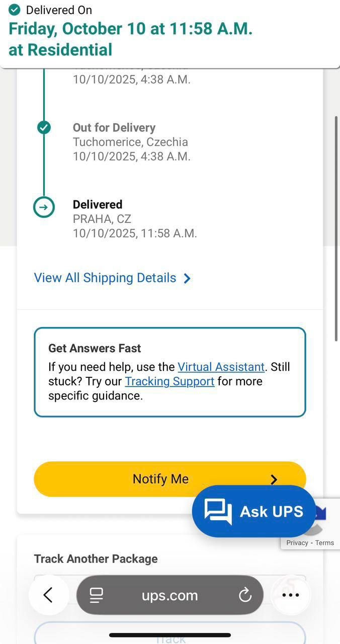Viewport: 340px width, 644px height.
Task: Open the browser more options menu
Action: (291, 595)
